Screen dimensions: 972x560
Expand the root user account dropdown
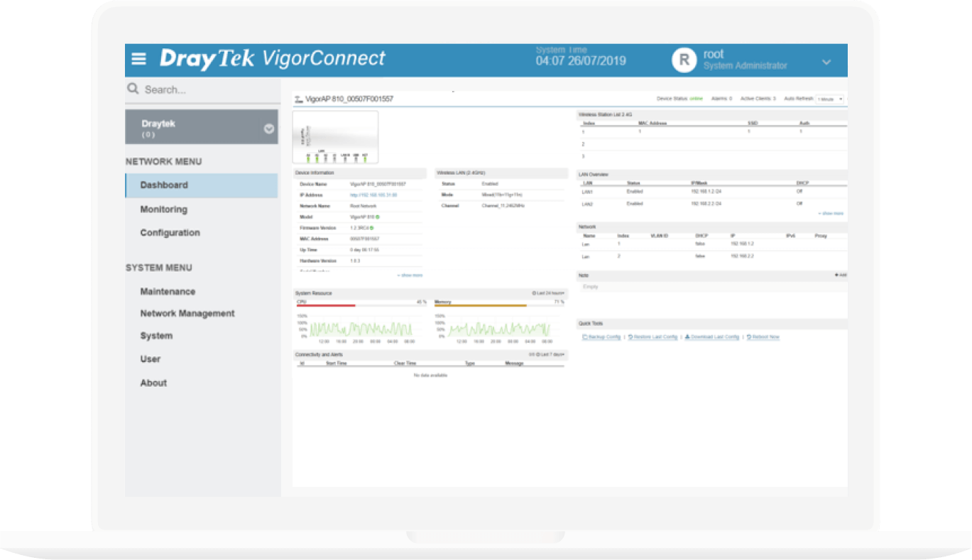(826, 62)
